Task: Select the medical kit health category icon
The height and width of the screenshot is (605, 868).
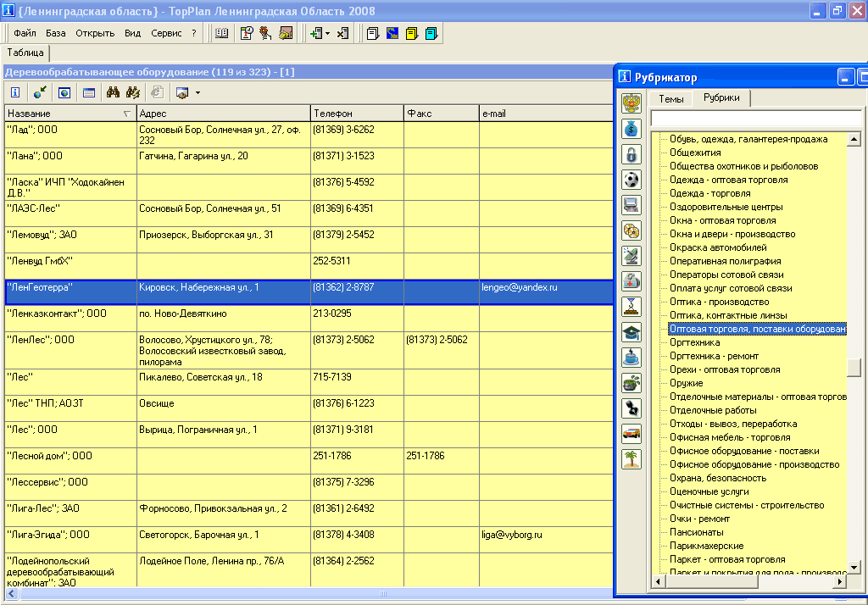Action: coord(631,281)
